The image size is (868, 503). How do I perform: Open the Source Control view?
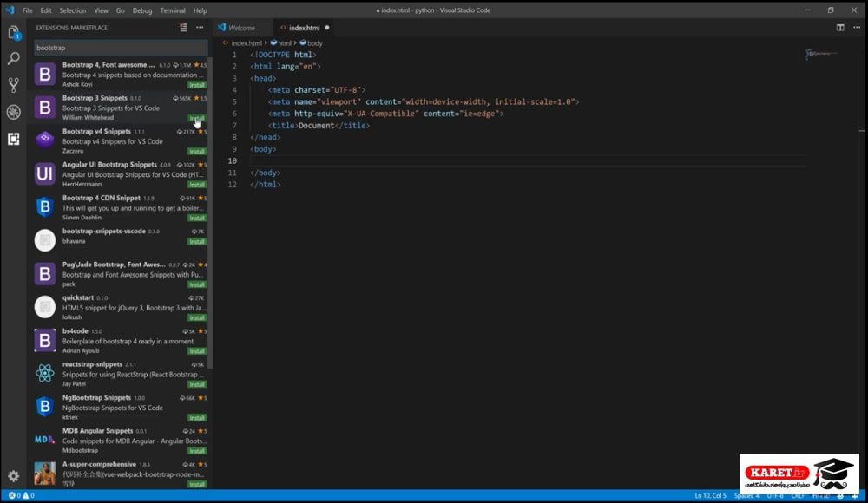pos(14,85)
